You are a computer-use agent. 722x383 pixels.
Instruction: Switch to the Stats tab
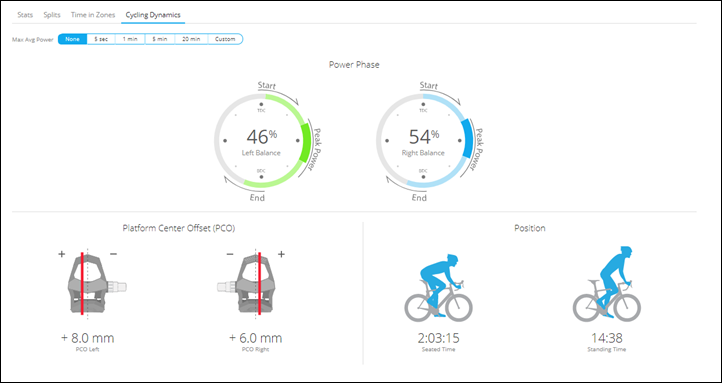coord(25,15)
